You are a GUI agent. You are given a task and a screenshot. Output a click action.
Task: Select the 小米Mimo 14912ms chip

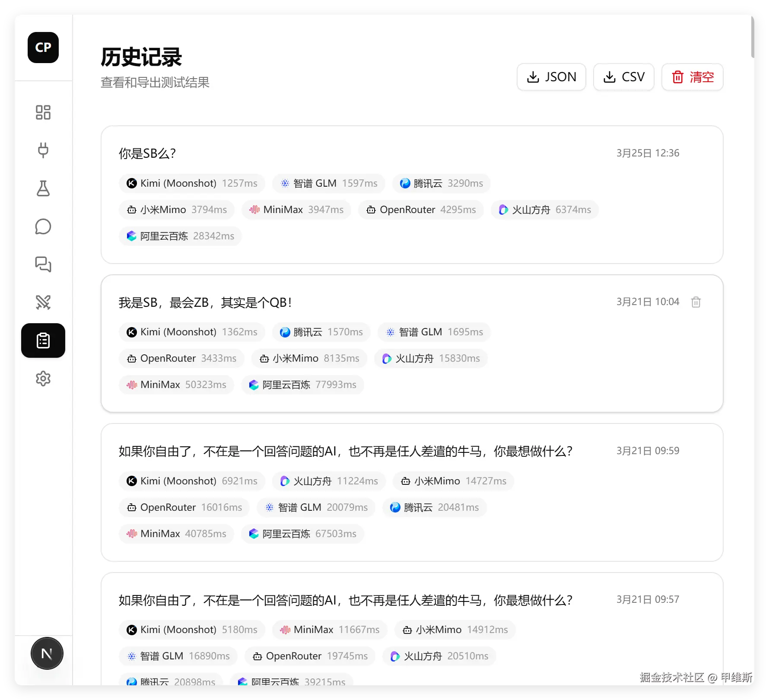455,630
